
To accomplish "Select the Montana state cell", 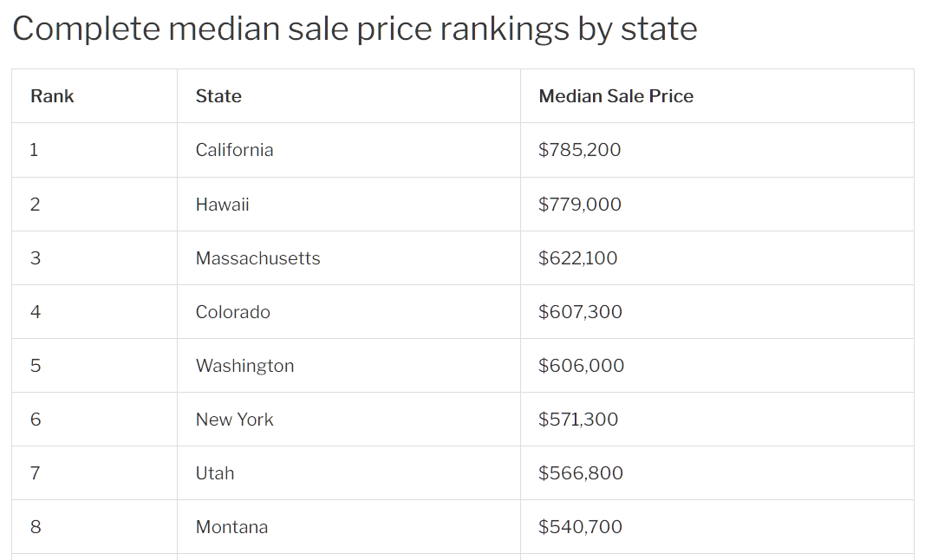I will [x=231, y=527].
